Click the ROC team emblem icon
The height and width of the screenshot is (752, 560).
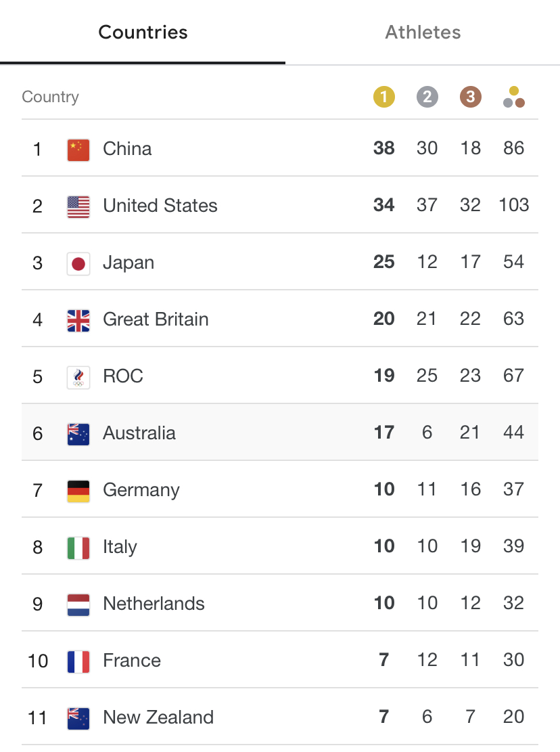78,378
